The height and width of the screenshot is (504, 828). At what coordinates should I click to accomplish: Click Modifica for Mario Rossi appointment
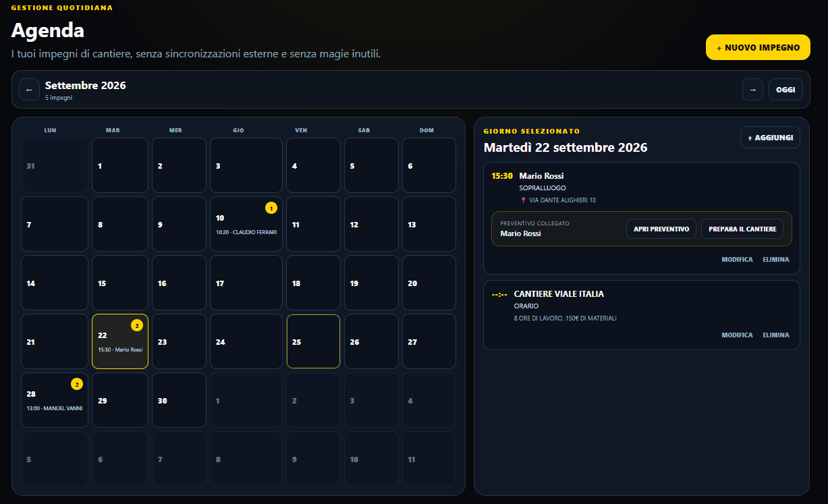click(737, 260)
